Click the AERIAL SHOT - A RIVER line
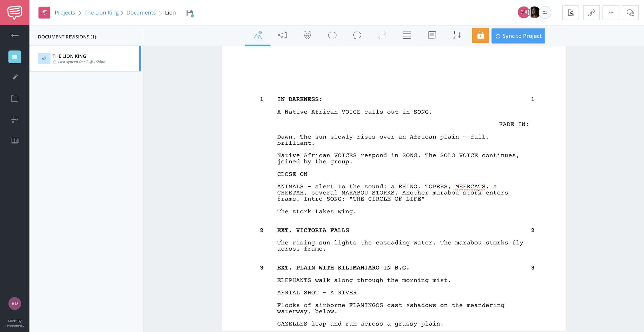The height and width of the screenshot is (332, 644). click(x=317, y=293)
